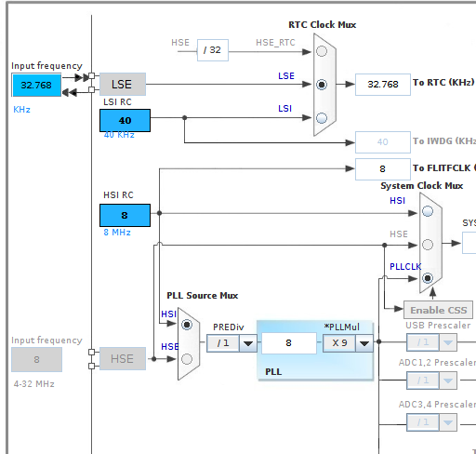
Task: Click the HSE oscillator block
Action: (x=123, y=359)
